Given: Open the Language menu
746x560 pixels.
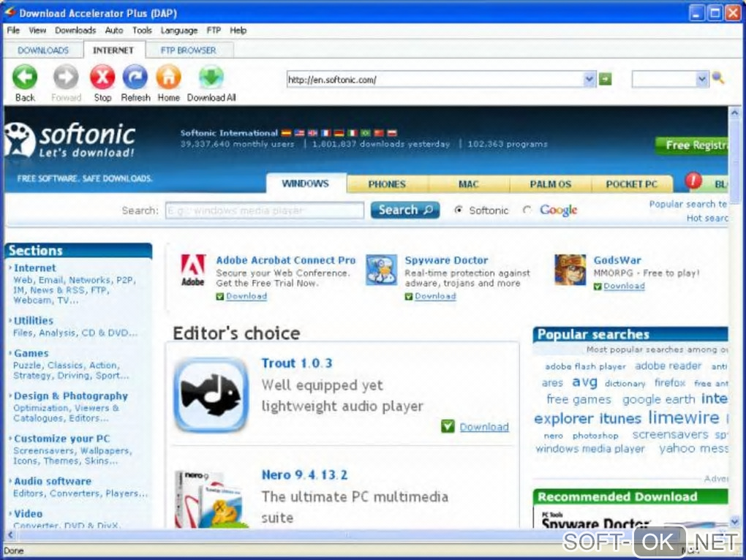Looking at the screenshot, I should point(179,31).
